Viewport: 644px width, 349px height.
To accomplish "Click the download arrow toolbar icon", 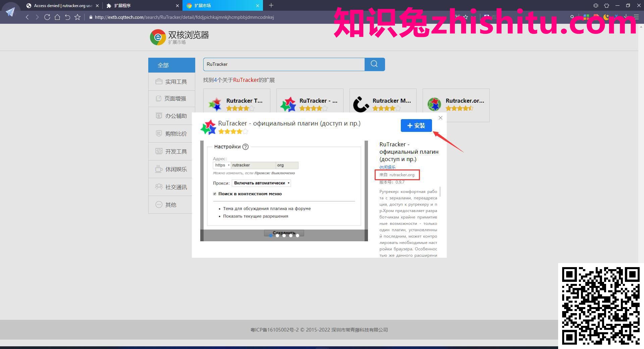I will (626, 17).
